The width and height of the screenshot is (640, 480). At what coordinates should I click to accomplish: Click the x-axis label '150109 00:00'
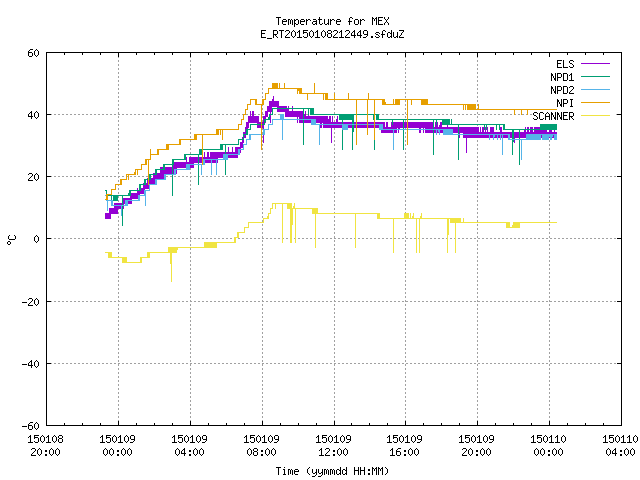(x=117, y=446)
